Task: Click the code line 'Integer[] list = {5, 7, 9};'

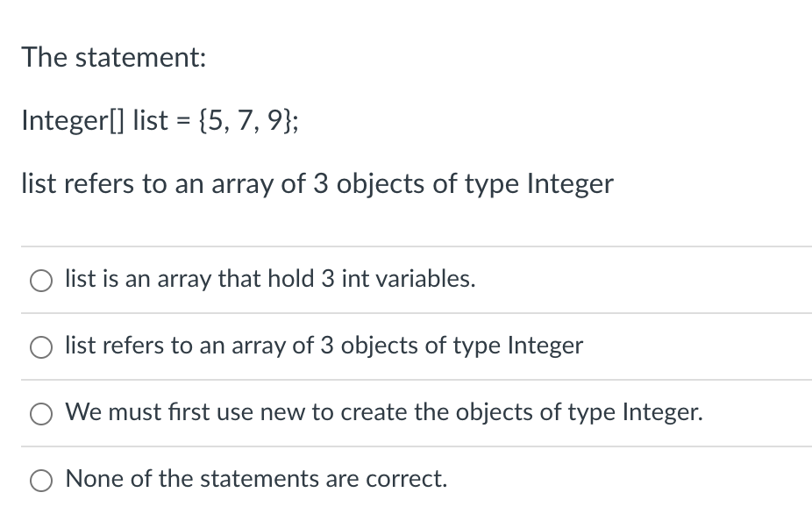Action: (x=160, y=120)
